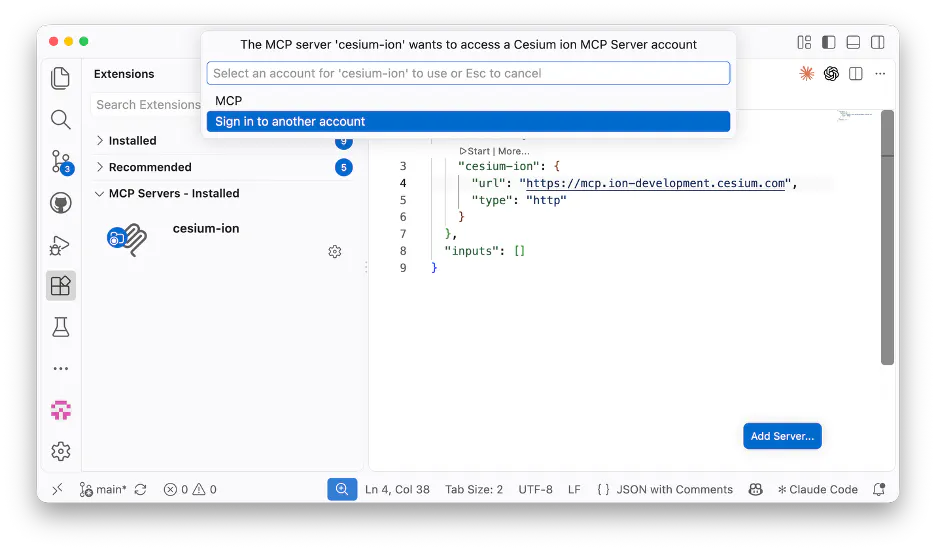Open notifications bell icon

tap(879, 489)
